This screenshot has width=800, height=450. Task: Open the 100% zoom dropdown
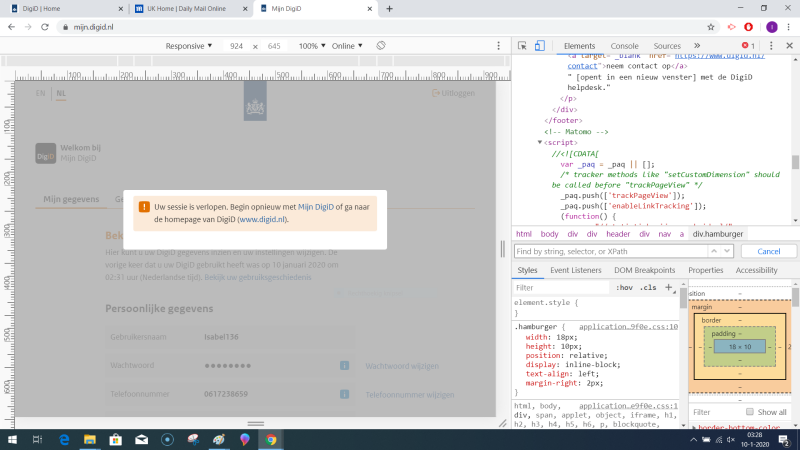click(x=312, y=46)
